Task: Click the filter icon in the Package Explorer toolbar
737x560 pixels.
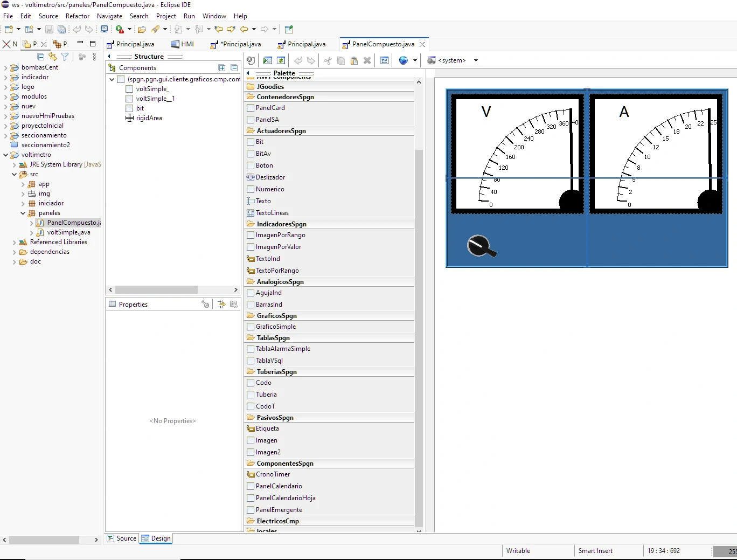Action: click(x=65, y=57)
